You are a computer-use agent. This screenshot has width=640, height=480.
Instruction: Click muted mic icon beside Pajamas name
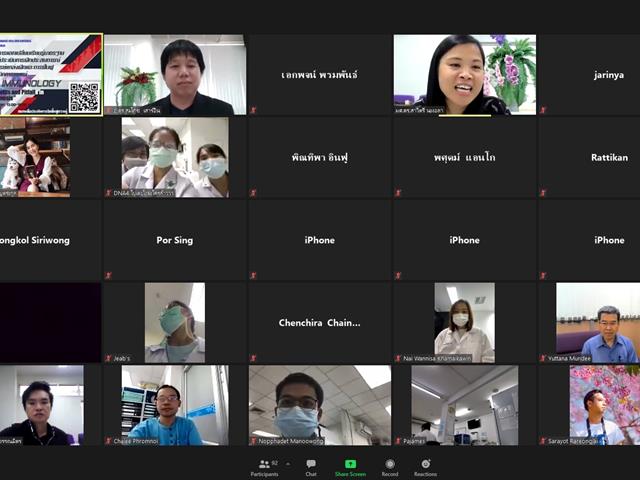(x=398, y=441)
